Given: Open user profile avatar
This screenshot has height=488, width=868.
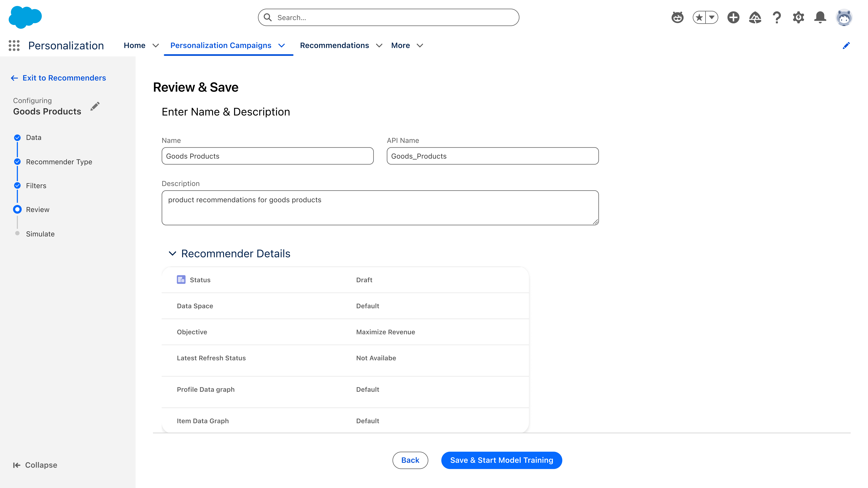Looking at the screenshot, I should [x=844, y=17].
